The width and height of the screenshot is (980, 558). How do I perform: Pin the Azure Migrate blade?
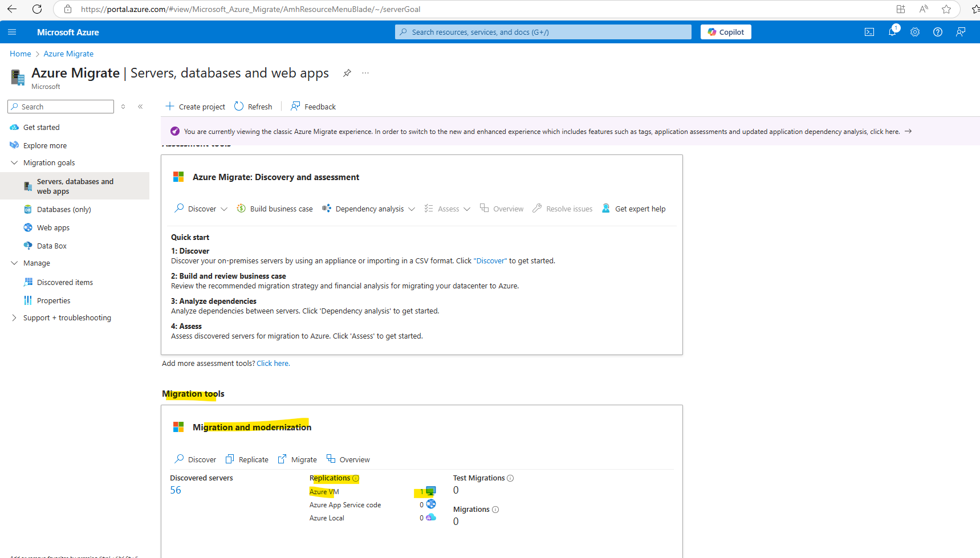pos(347,73)
